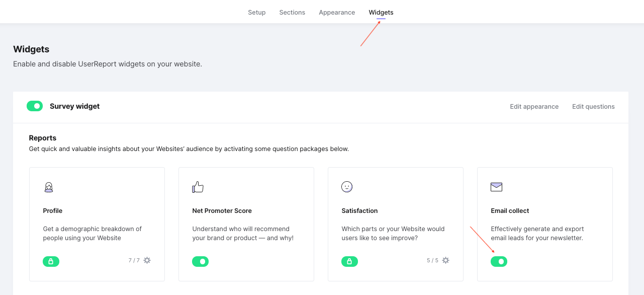644x295 pixels.
Task: Click the Edit questions link
Action: pyautogui.click(x=593, y=107)
